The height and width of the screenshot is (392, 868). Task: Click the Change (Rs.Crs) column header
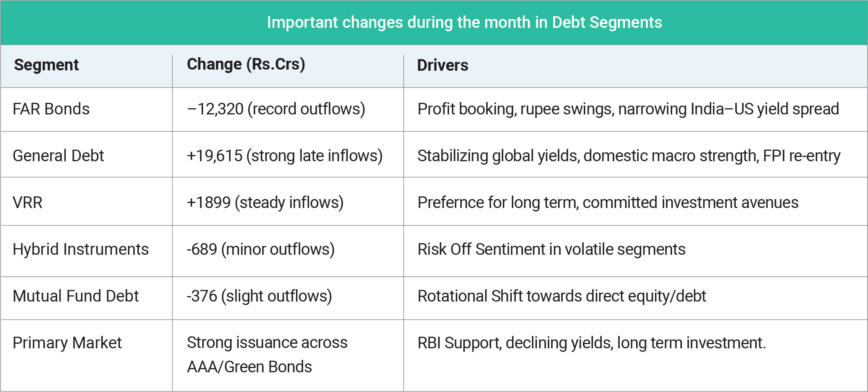(246, 64)
